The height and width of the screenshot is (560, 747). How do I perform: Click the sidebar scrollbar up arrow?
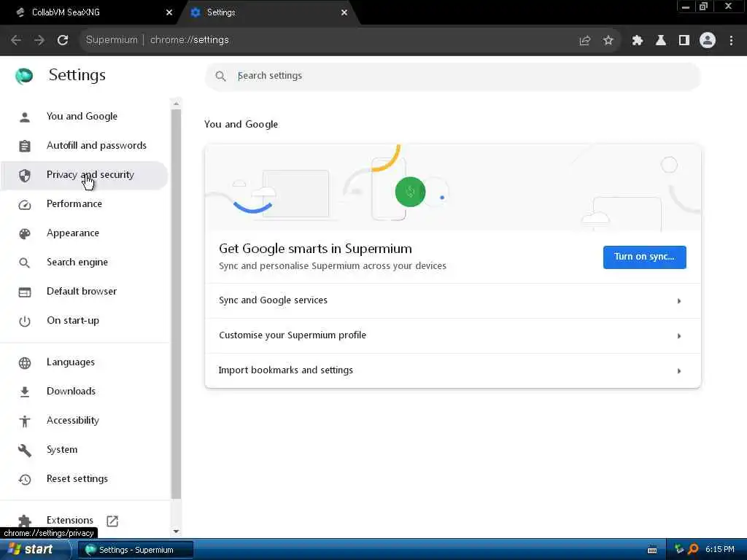point(177,104)
